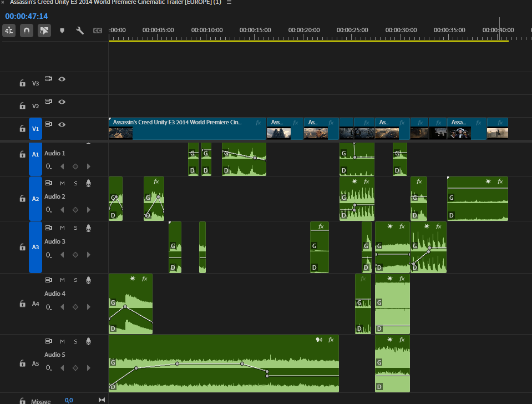532x404 pixels.
Task: Click the sync lock icon on V2
Action: 48,102
